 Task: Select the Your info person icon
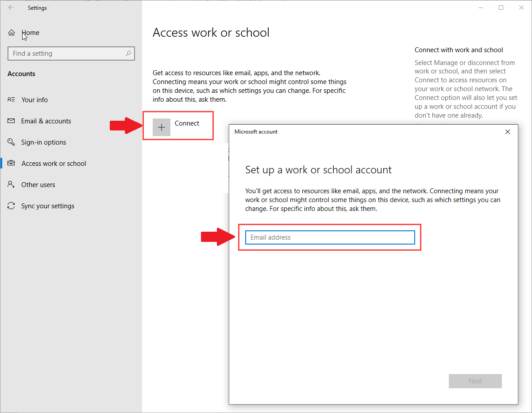click(x=12, y=99)
